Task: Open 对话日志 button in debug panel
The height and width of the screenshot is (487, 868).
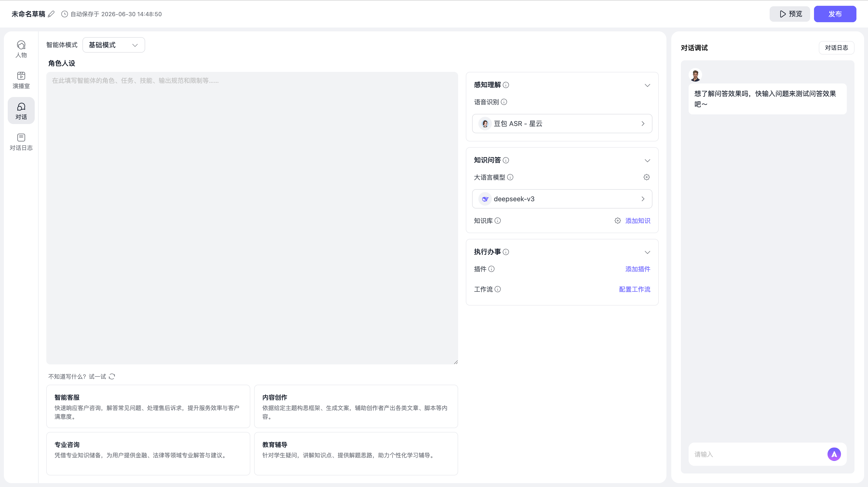Action: tap(836, 48)
